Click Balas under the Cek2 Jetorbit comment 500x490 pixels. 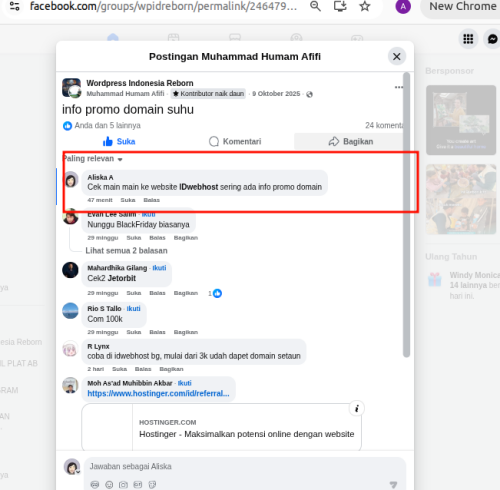click(x=157, y=293)
